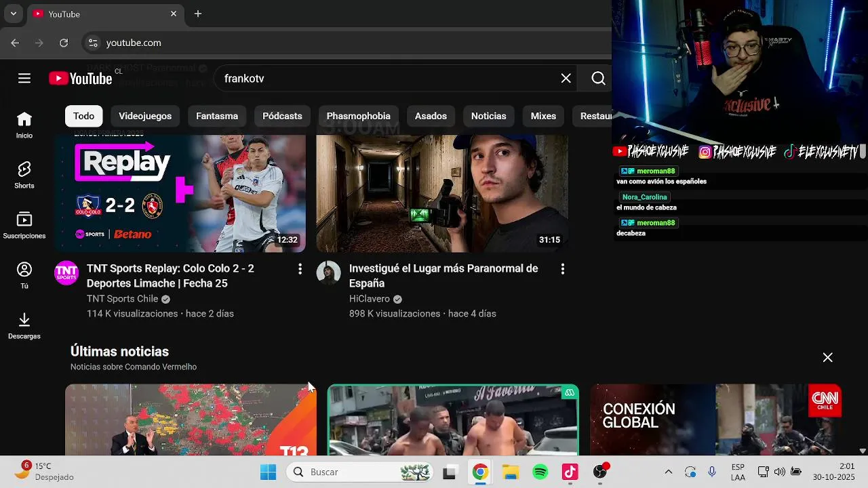Open more options for TNT Sports Replay video

[300, 269]
